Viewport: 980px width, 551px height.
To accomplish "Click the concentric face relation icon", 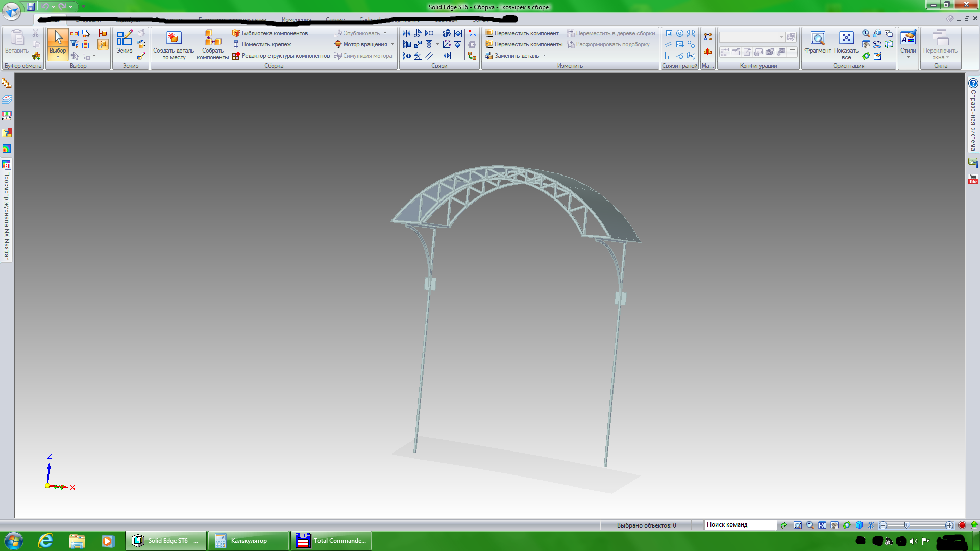I will click(680, 33).
